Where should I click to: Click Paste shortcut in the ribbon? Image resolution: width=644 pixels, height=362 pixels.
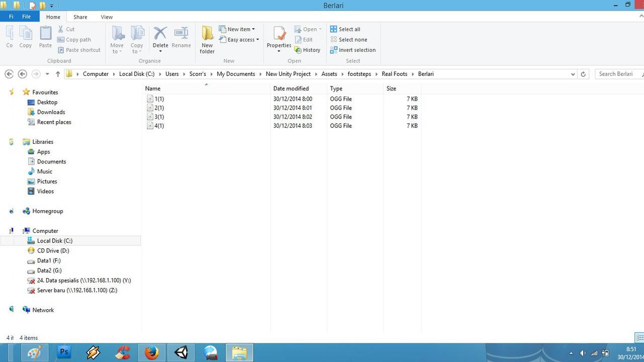(x=79, y=50)
